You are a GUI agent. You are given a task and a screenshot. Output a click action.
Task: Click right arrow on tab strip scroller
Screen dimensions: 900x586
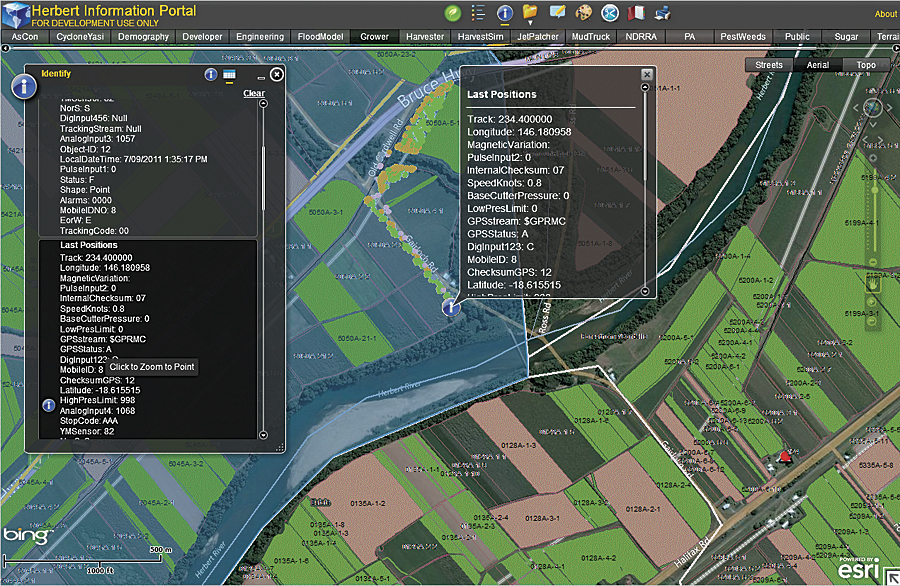point(895,49)
